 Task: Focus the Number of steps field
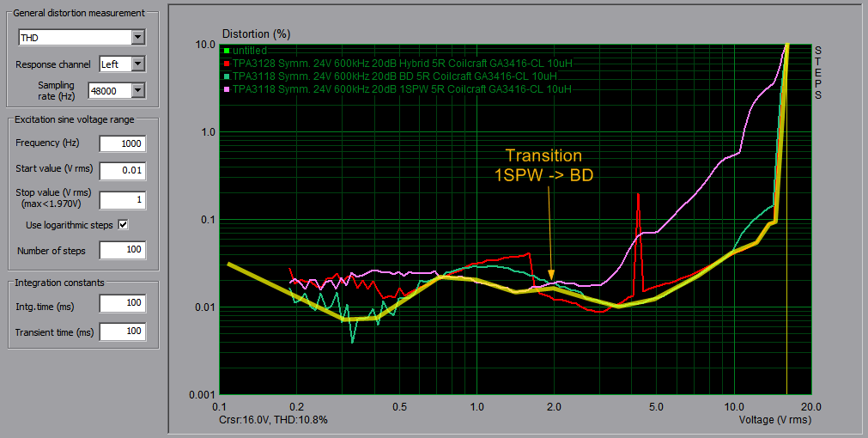point(122,251)
